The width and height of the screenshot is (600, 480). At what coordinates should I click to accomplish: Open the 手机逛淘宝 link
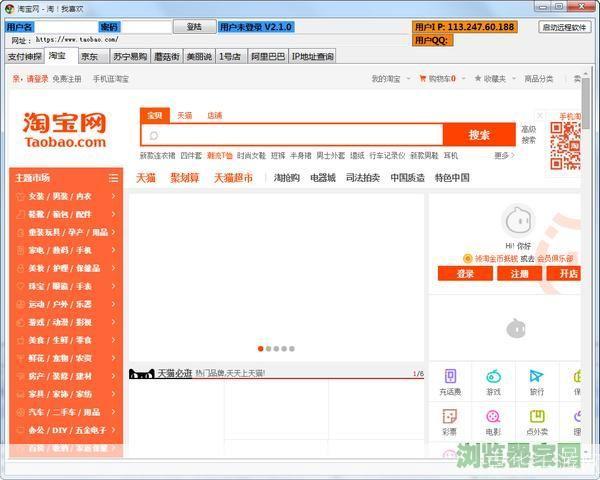111,79
